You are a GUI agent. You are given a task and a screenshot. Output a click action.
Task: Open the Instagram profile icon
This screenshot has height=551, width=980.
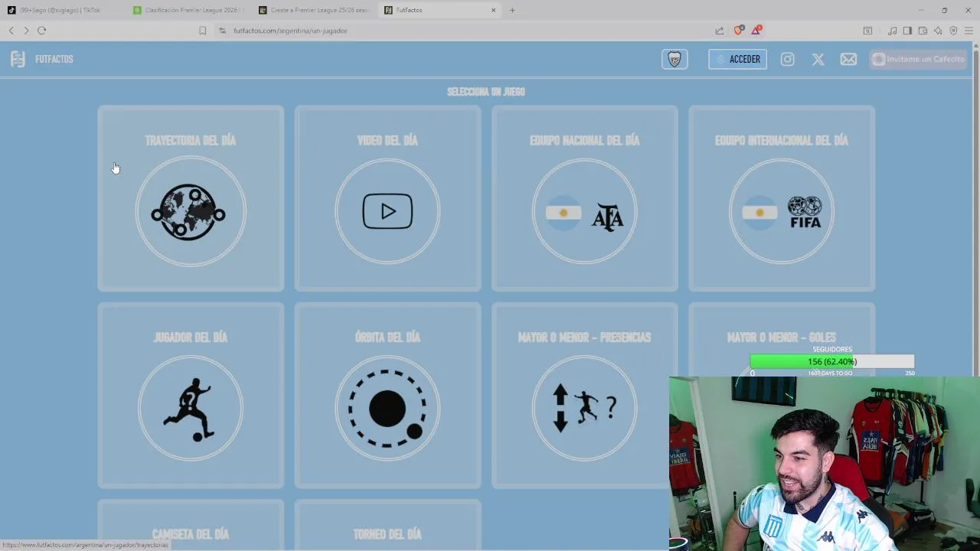pos(787,59)
